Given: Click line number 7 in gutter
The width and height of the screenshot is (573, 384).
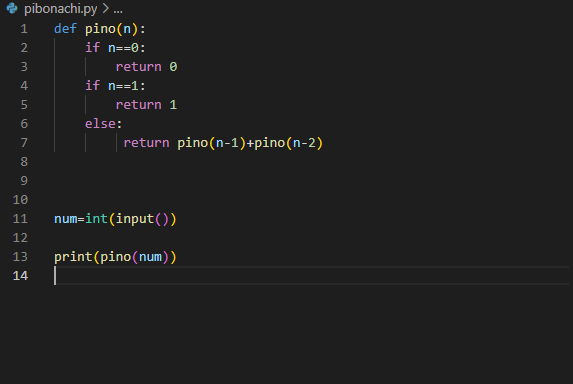Looking at the screenshot, I should tap(24, 143).
